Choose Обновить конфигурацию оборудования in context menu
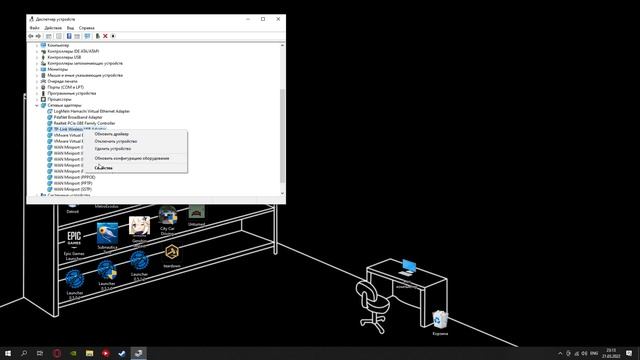 (x=132, y=158)
